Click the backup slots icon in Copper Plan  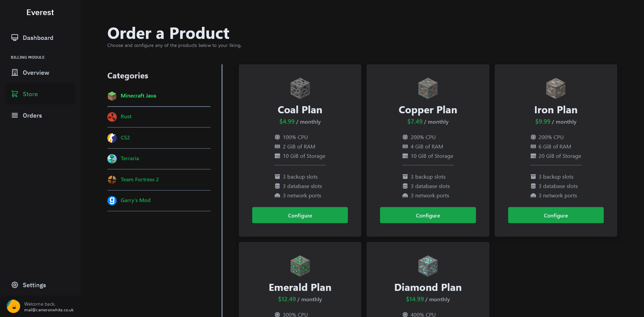[x=405, y=177]
